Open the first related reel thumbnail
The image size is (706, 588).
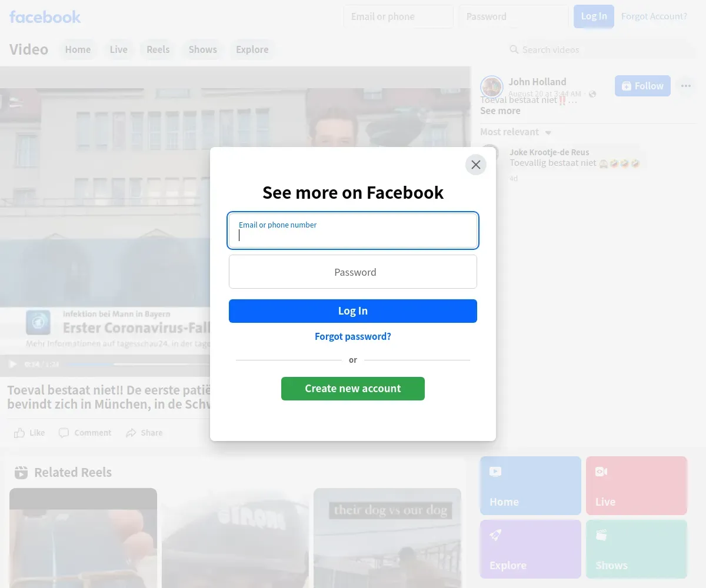click(83, 538)
